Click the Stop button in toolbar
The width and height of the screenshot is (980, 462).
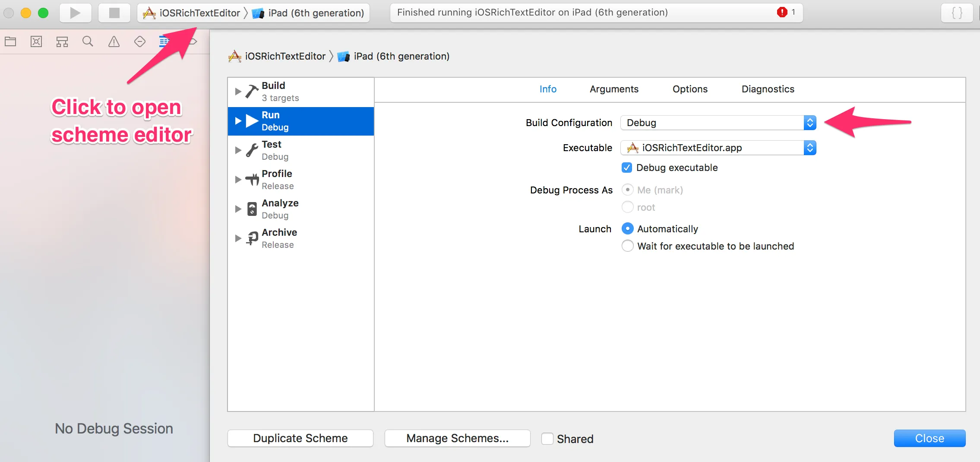coord(114,13)
